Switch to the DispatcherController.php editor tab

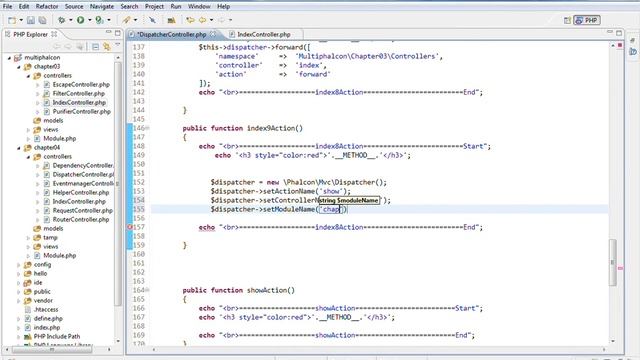point(171,35)
